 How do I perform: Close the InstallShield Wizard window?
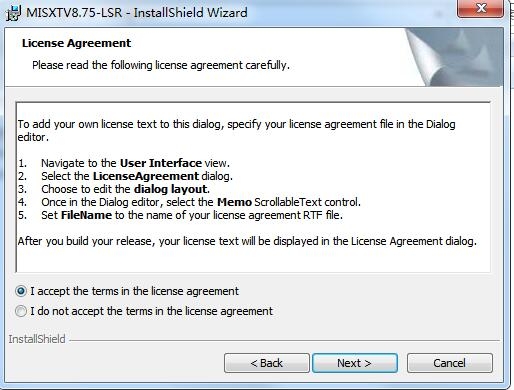tap(480, 8)
